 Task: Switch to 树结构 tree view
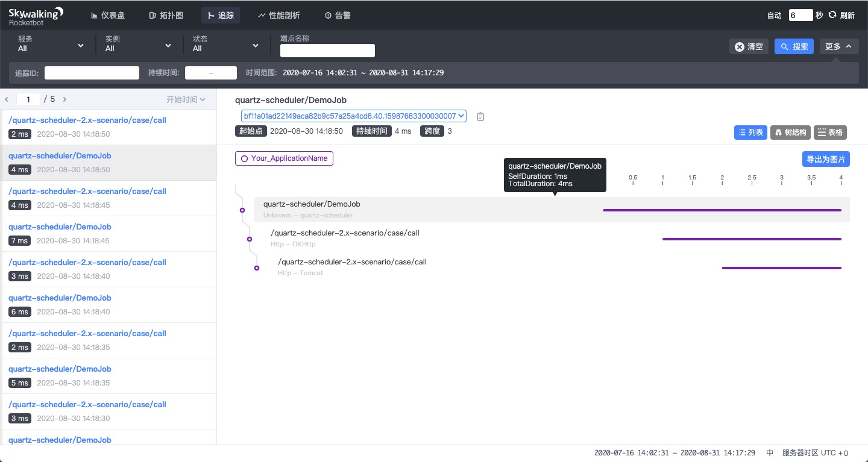[790, 133]
